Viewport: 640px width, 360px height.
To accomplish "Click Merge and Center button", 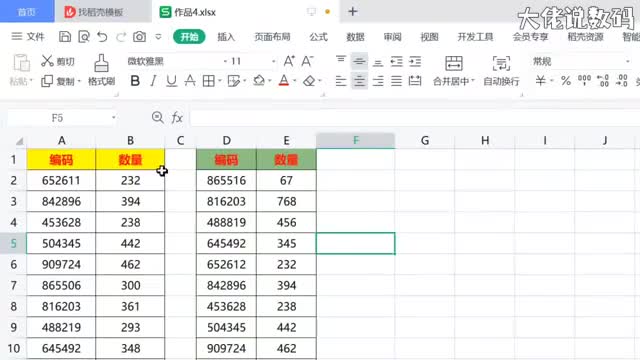I will point(453,71).
